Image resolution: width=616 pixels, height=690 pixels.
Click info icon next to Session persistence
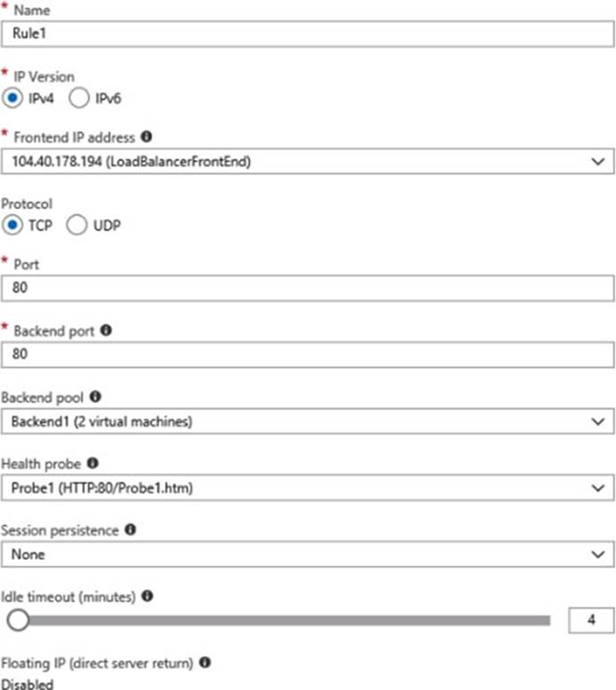pyautogui.click(x=130, y=530)
